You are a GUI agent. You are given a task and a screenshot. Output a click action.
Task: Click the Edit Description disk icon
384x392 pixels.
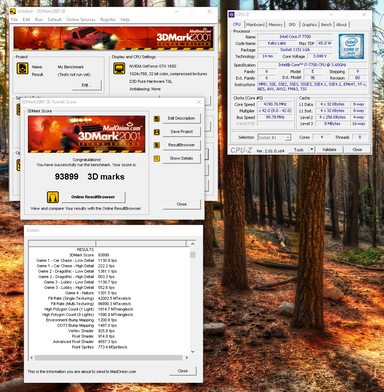157,119
